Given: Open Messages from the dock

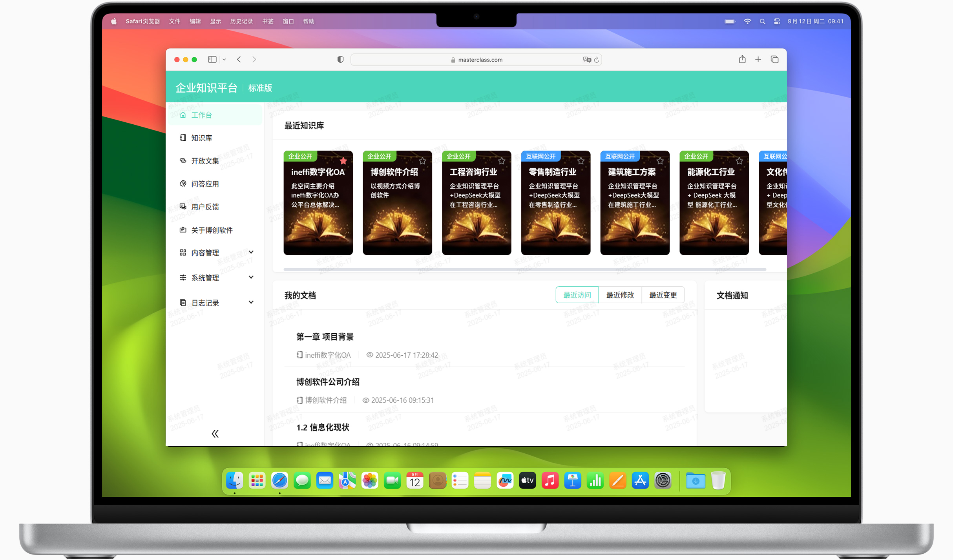Looking at the screenshot, I should tap(302, 480).
